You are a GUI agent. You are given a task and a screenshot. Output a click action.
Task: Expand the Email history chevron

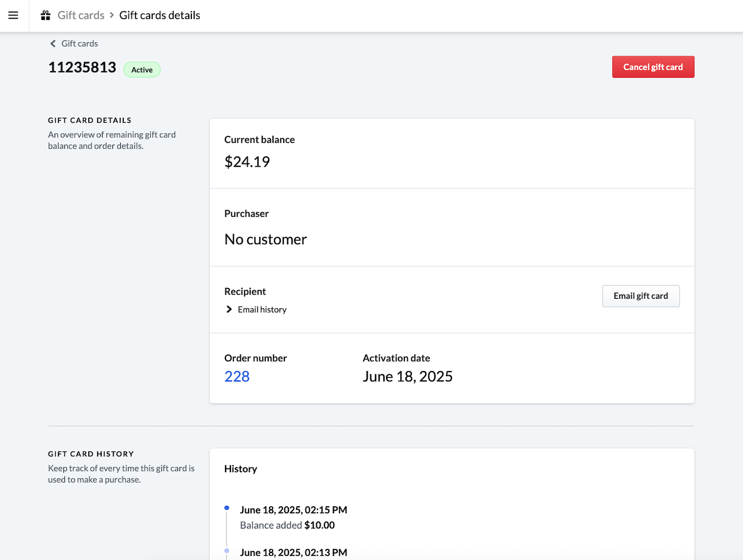tap(229, 310)
